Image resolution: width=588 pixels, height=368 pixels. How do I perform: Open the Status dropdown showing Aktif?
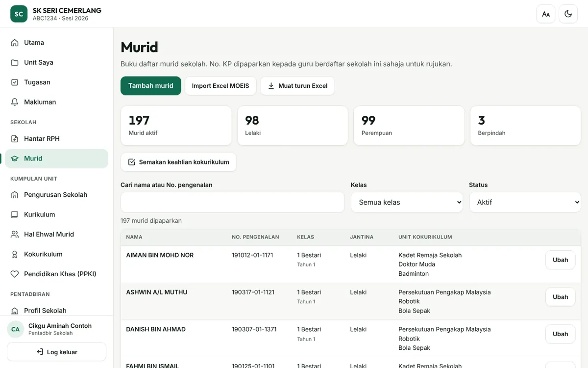click(525, 202)
